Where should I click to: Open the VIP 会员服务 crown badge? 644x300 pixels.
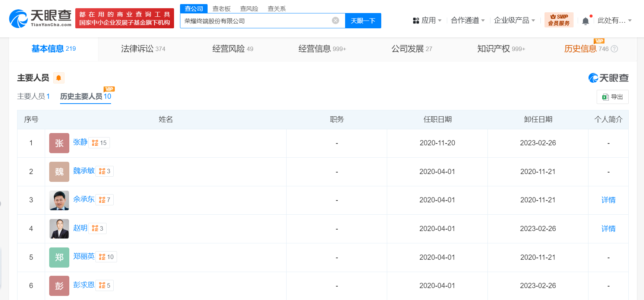pos(559,20)
